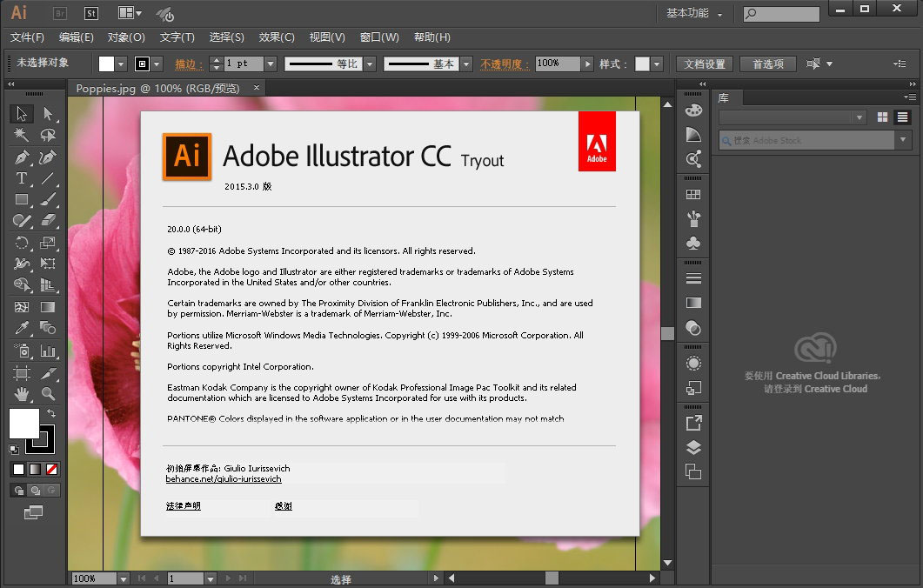Open the 基本功能 workspace switcher
This screenshot has width=923, height=588.
(x=693, y=13)
